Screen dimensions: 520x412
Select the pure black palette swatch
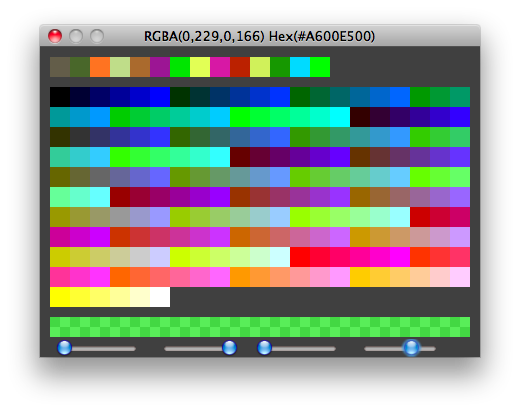point(60,97)
